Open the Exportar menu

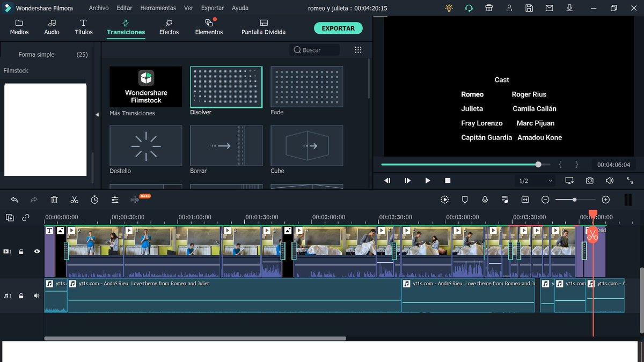(213, 8)
